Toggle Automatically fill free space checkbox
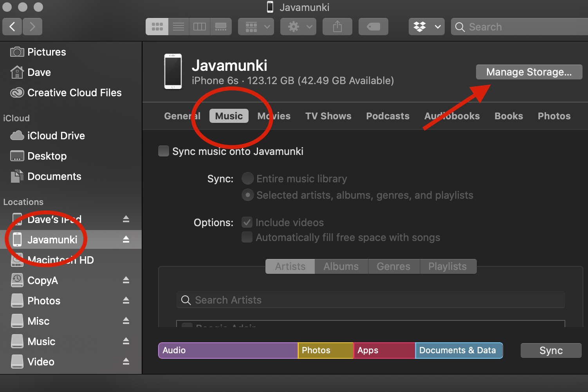Screen dimensions: 588x392 (247, 237)
